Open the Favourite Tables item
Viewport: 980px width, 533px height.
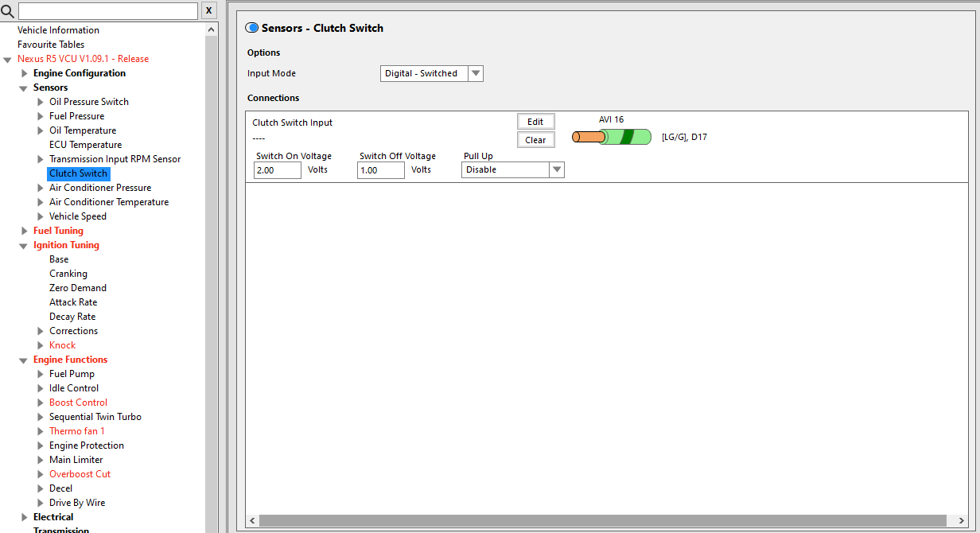51,45
